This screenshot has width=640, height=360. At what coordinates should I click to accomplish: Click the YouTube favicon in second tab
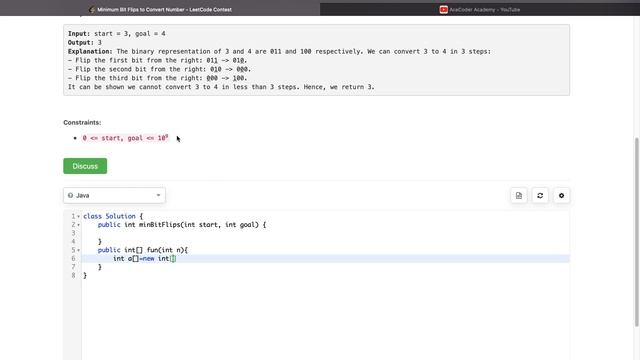444,9
